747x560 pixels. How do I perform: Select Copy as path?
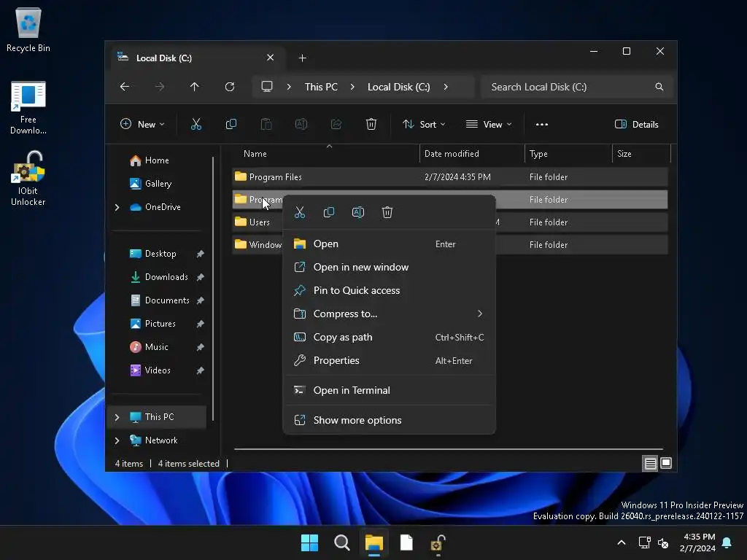(x=390, y=337)
